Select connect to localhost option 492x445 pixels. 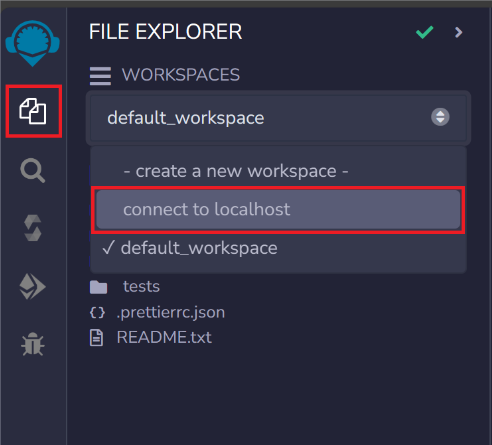pyautogui.click(x=278, y=209)
